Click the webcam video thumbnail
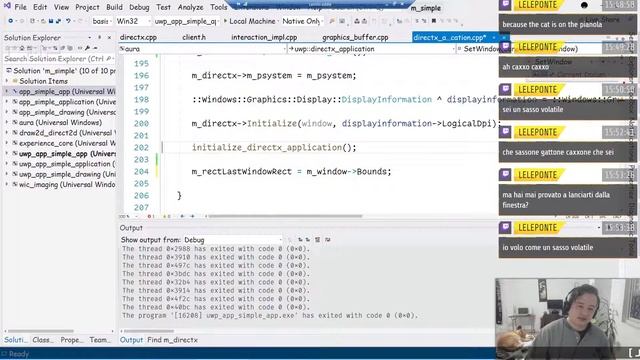The height and width of the screenshot is (360, 640). pyautogui.click(x=567, y=318)
